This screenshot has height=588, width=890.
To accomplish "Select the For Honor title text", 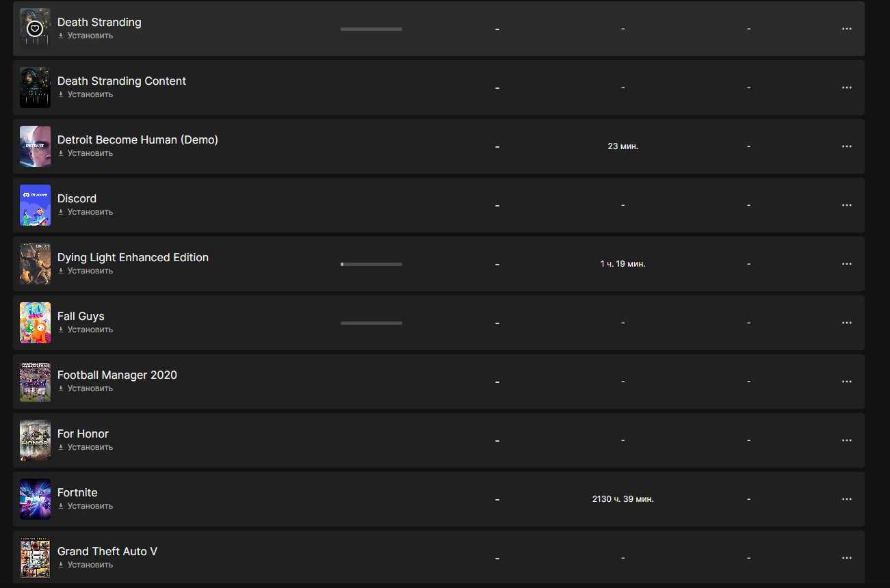I will pos(83,433).
